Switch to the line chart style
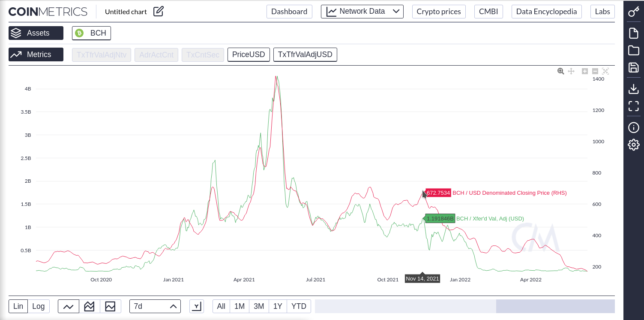This screenshot has height=320, width=644. 69,306
